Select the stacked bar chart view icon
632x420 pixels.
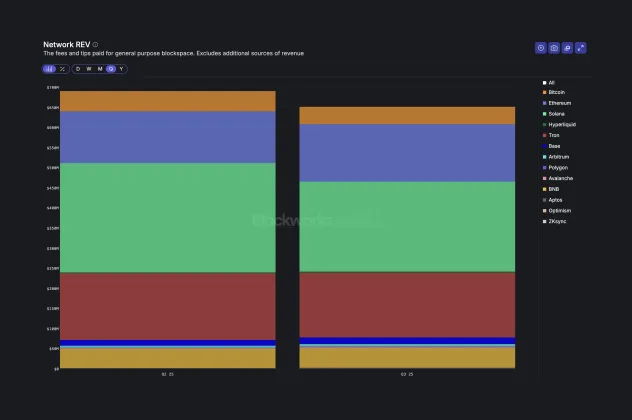point(49,69)
